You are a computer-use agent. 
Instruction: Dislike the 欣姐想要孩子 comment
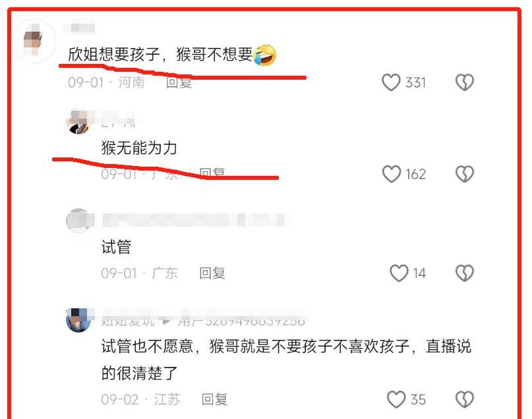click(x=465, y=82)
